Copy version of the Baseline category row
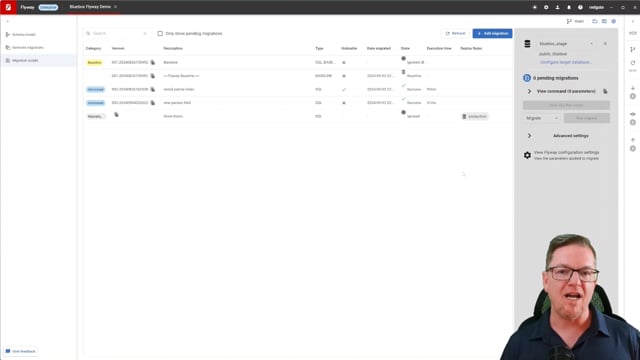The width and height of the screenshot is (640, 360). (x=153, y=62)
